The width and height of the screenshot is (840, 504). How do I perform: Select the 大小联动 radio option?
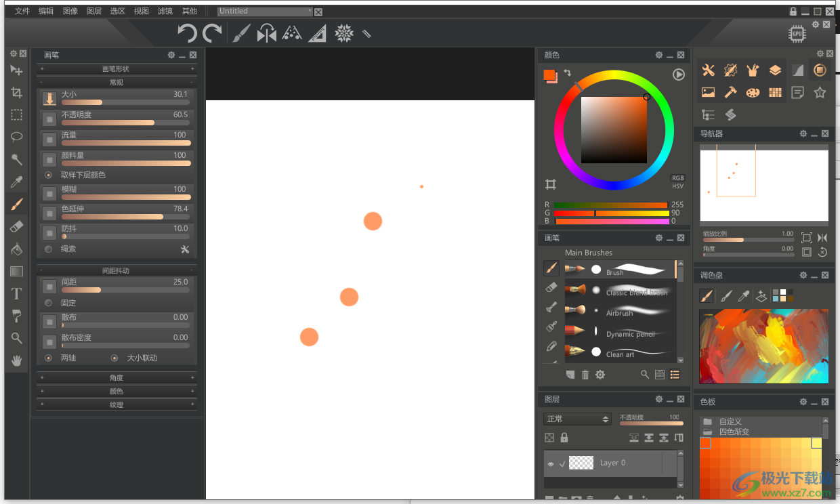tap(114, 358)
